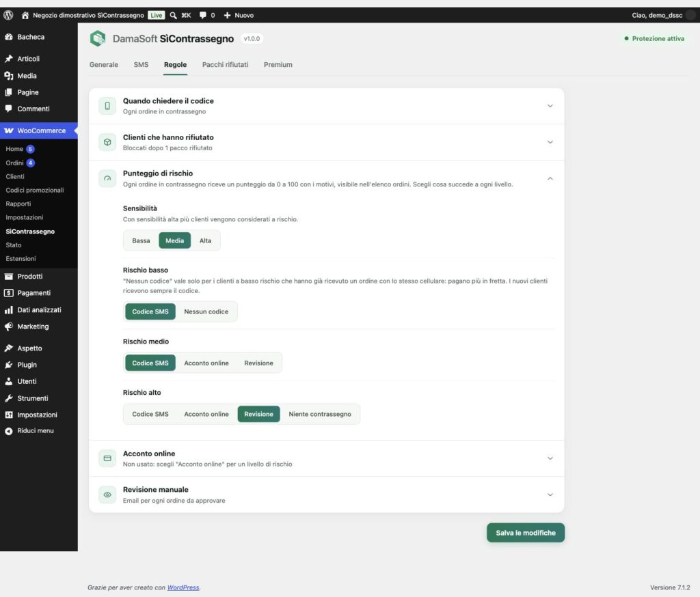Click the Bacheca dashboard icon in sidebar
This screenshot has width=700, height=597.
tap(8, 37)
